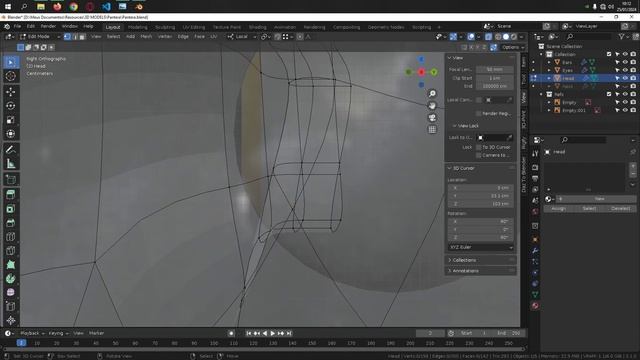Image resolution: width=640 pixels, height=360 pixels.
Task: Open the Options dropdown in viewport header
Action: click(x=513, y=47)
